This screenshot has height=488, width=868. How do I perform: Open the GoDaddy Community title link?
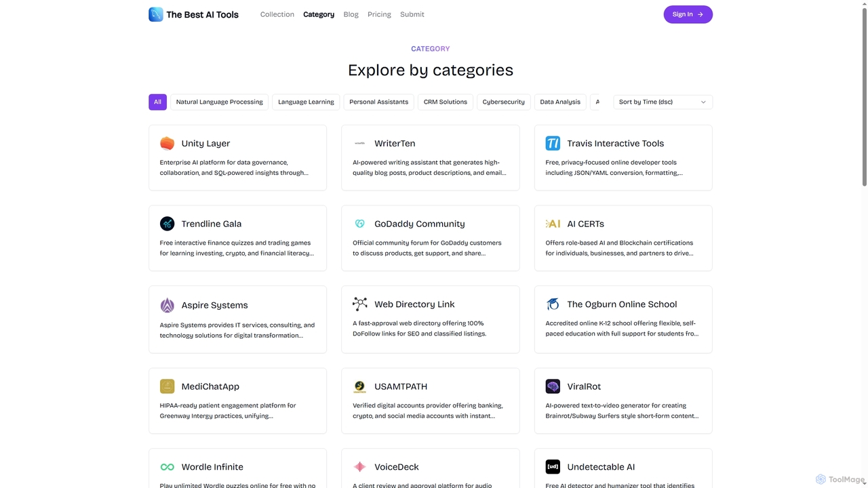point(420,224)
